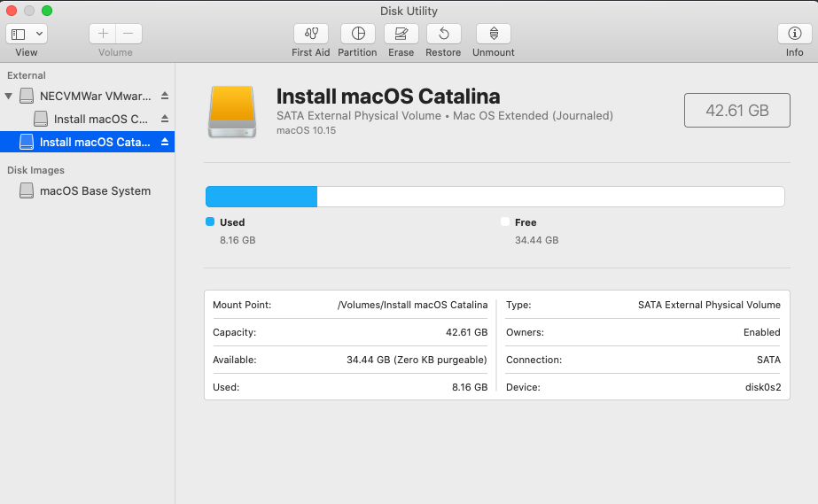Eject the NECVMWar VMware disk

tap(164, 96)
